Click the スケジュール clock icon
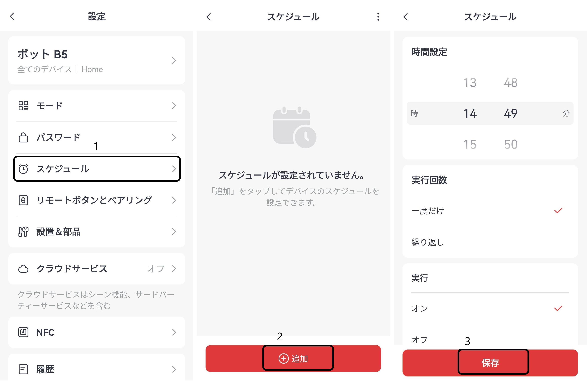The width and height of the screenshot is (588, 384). pos(23,169)
